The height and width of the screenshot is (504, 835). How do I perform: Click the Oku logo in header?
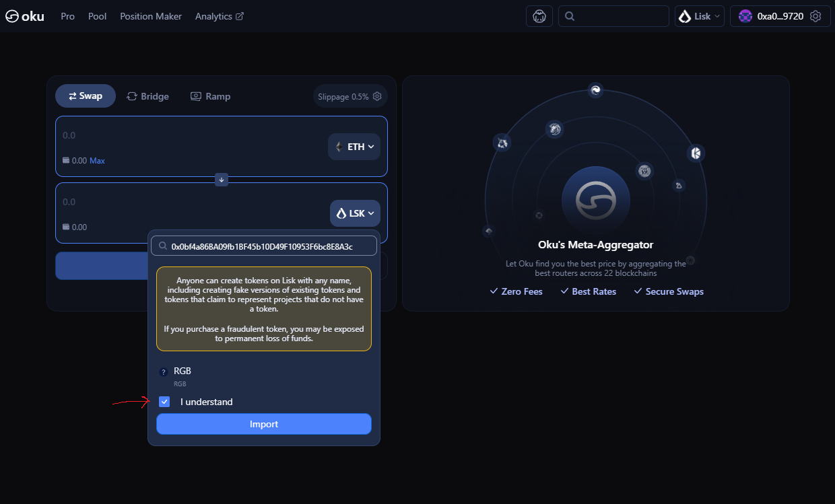25,16
